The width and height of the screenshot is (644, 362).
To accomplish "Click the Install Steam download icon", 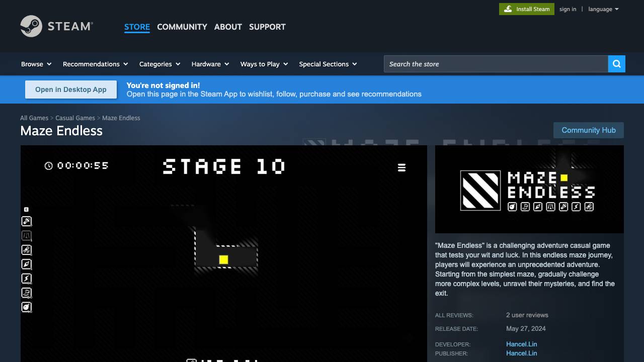I will coord(508,9).
